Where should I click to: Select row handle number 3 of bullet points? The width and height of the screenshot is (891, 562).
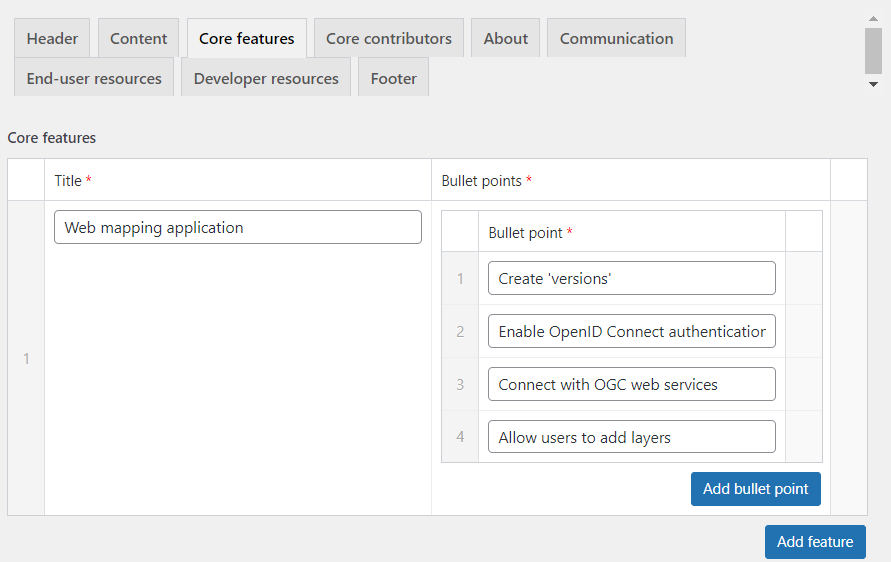point(460,384)
